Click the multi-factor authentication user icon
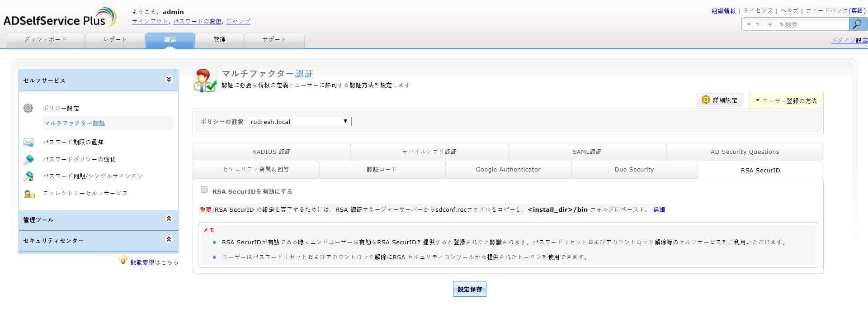Image resolution: width=868 pixels, height=309 pixels. (x=205, y=81)
